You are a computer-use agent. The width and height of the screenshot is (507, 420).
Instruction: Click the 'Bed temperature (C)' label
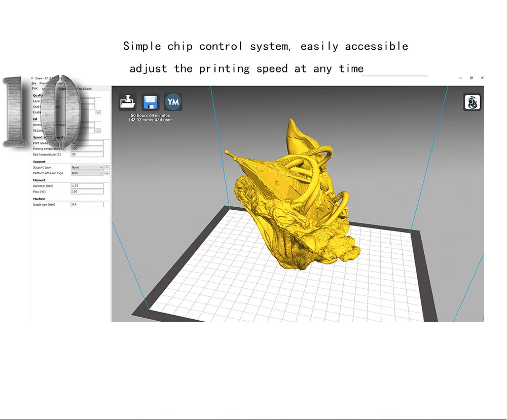(47, 155)
